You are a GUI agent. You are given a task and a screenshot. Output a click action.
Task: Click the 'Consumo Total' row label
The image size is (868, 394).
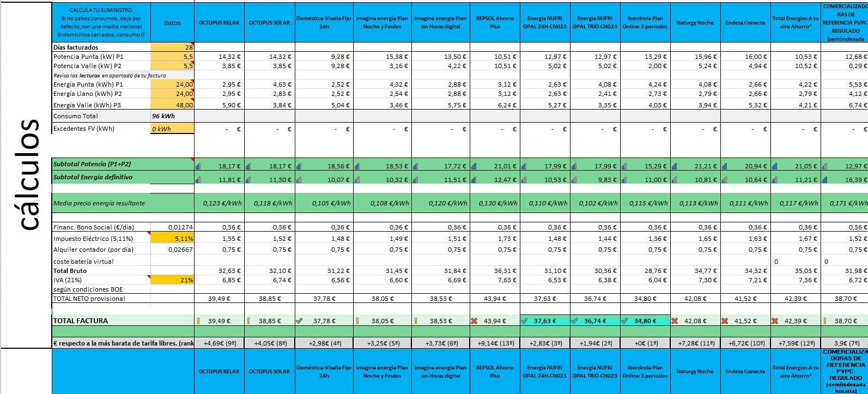[76, 116]
